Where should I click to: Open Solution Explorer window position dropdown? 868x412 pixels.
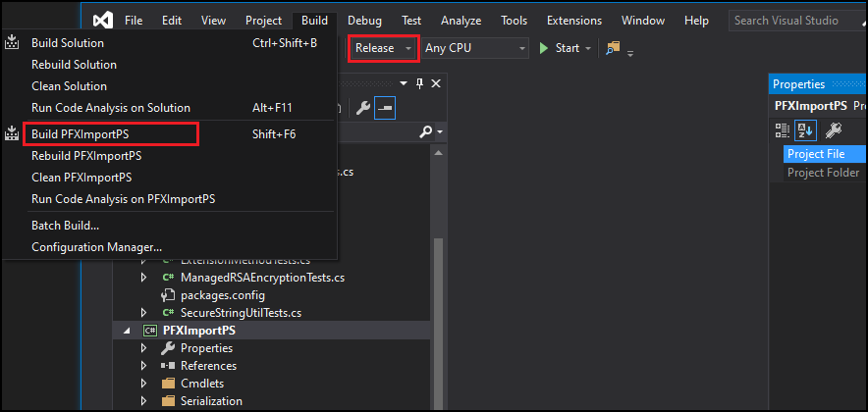click(x=404, y=83)
